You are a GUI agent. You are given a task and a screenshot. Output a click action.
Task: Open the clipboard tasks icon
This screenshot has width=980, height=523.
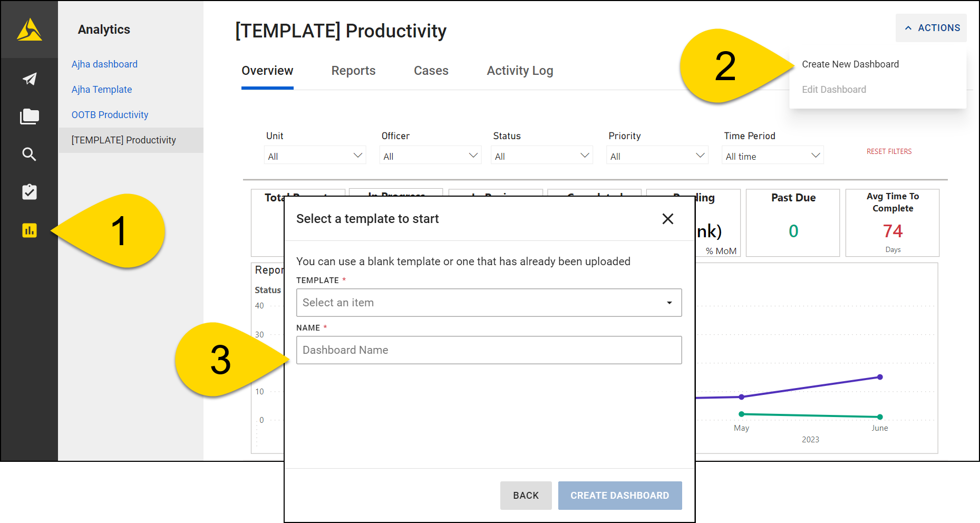pos(29,192)
